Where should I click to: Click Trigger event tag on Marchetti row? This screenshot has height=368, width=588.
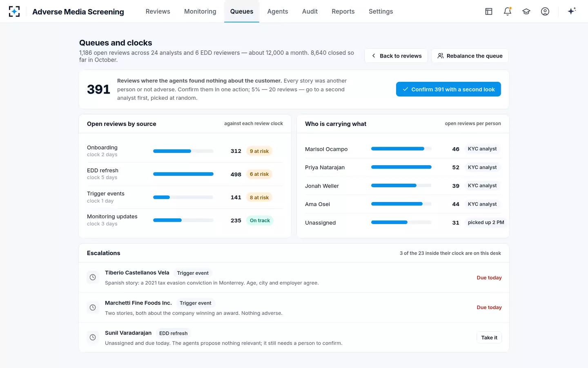click(x=196, y=303)
